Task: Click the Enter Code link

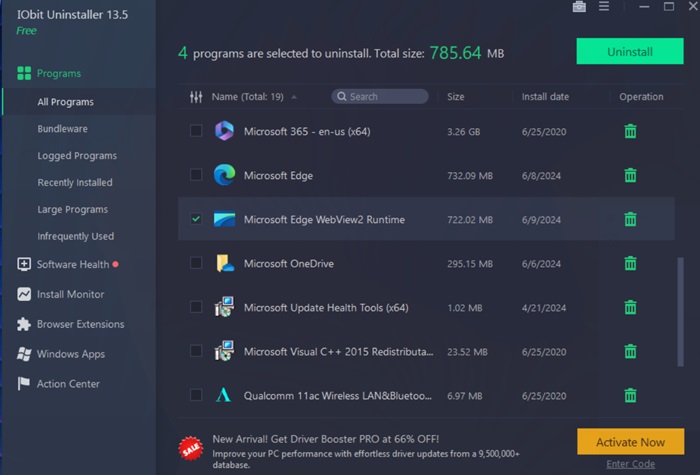Action: (630, 464)
